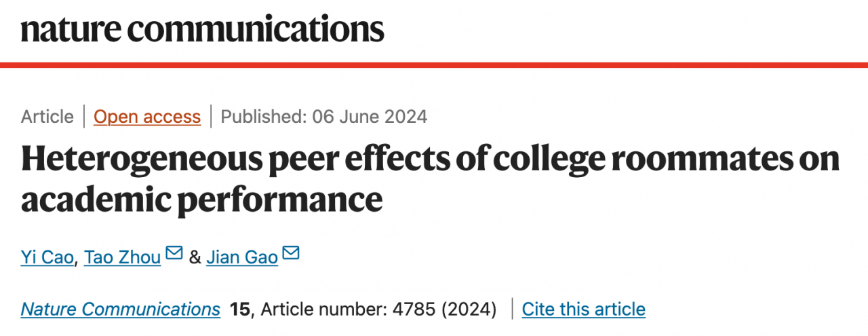Click the red horizontal divider bar
This screenshot has height=336, width=868.
click(434, 65)
